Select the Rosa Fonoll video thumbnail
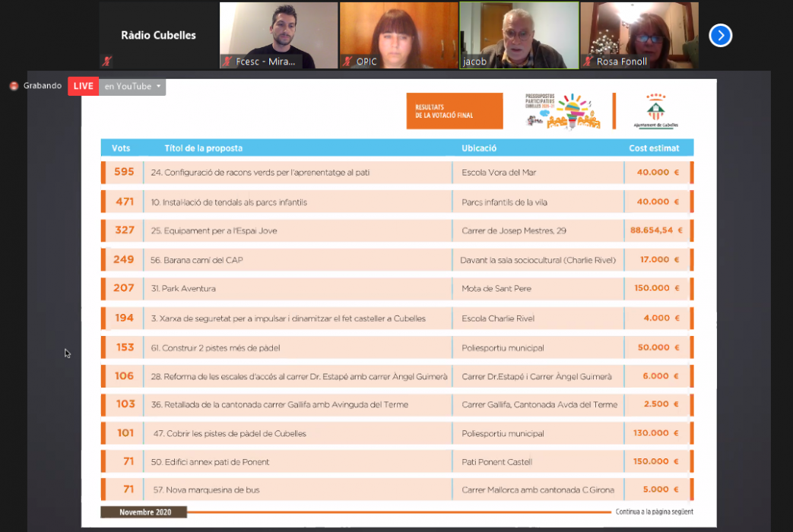This screenshot has width=793, height=532. tap(639, 36)
